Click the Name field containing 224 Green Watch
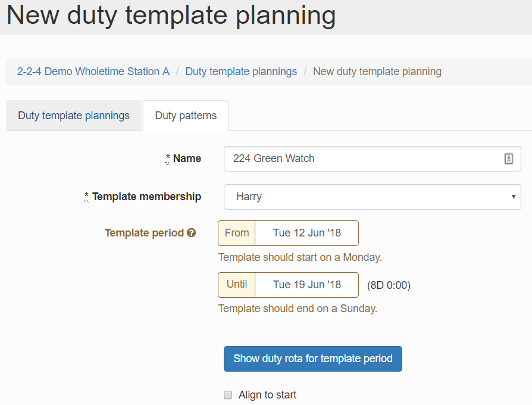This screenshot has width=532, height=405. click(x=363, y=158)
